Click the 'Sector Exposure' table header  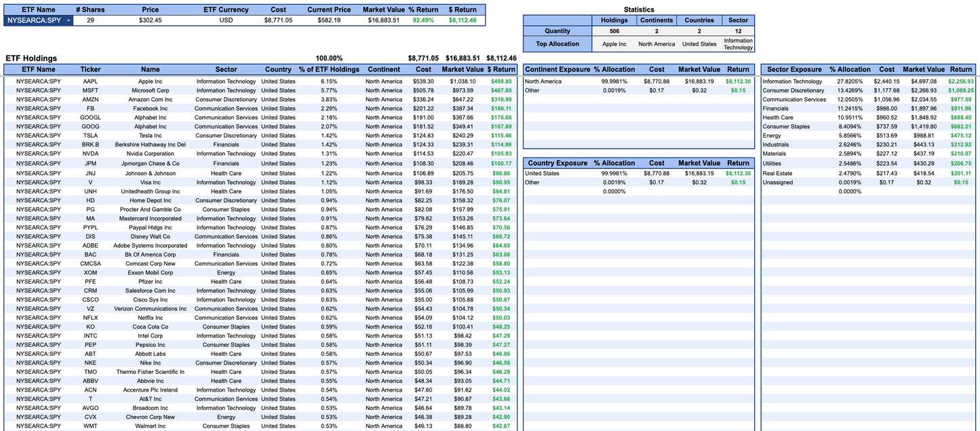794,69
